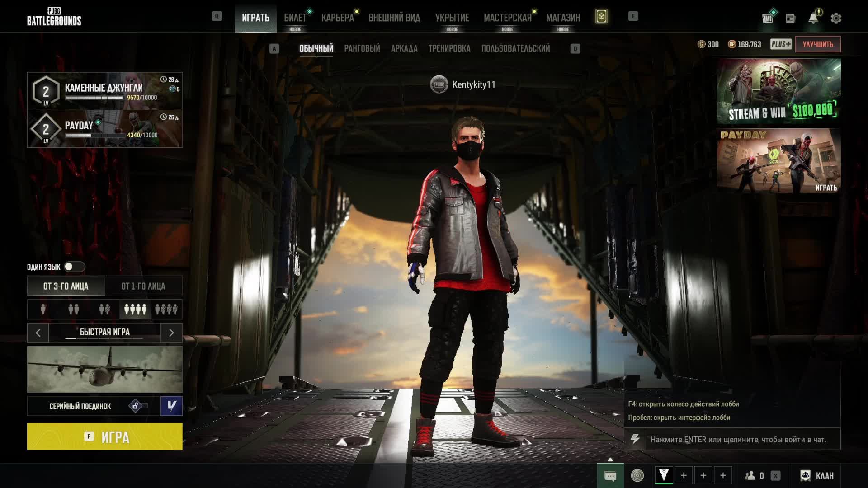The height and width of the screenshot is (488, 868).
Task: Click the lightning quick-chat icon
Action: [x=635, y=439]
